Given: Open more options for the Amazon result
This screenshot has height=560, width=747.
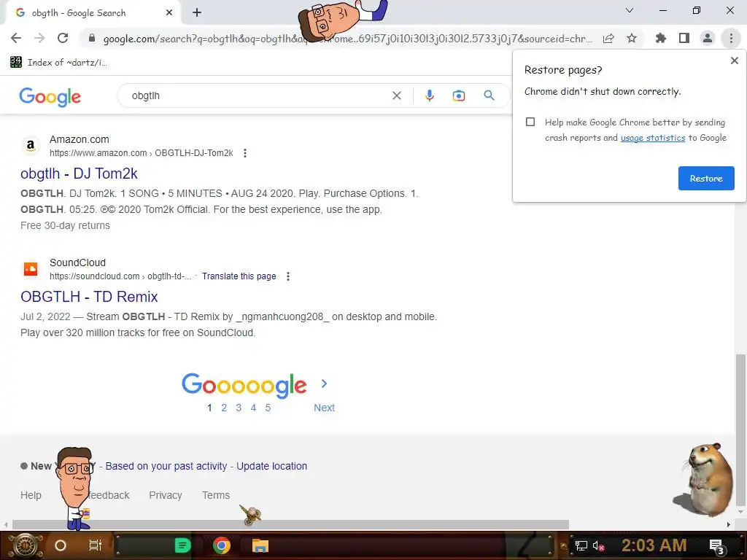Looking at the screenshot, I should coord(245,153).
